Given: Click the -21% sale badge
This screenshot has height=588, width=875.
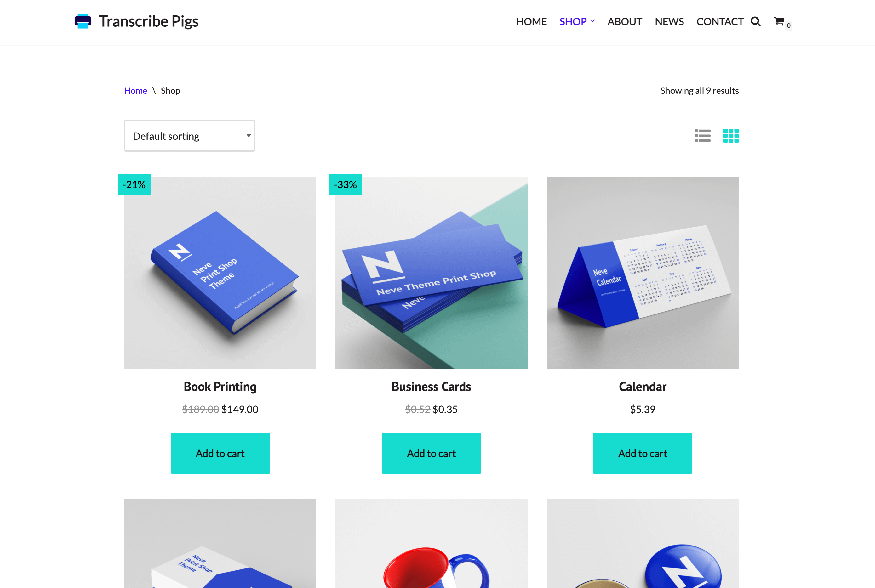Looking at the screenshot, I should coord(134,184).
